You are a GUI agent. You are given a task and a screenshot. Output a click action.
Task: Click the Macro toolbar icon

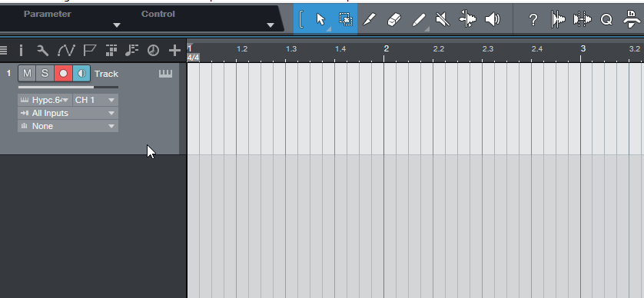631,19
